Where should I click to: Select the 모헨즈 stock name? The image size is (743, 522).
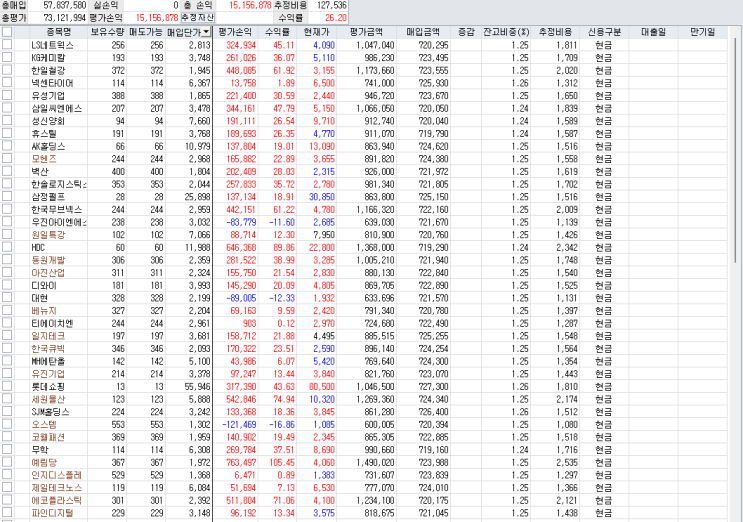pyautogui.click(x=44, y=159)
